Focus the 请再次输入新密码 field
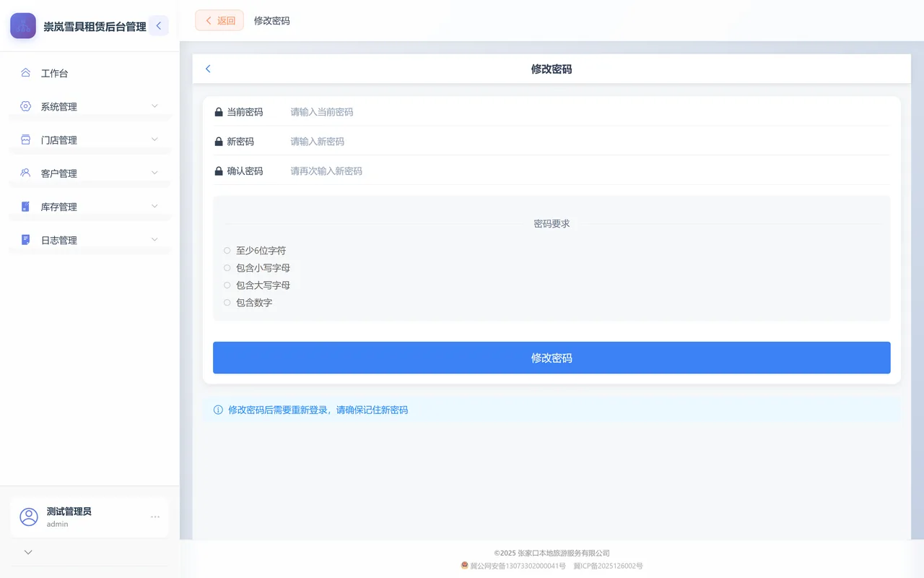The width and height of the screenshot is (924, 578). (x=589, y=171)
